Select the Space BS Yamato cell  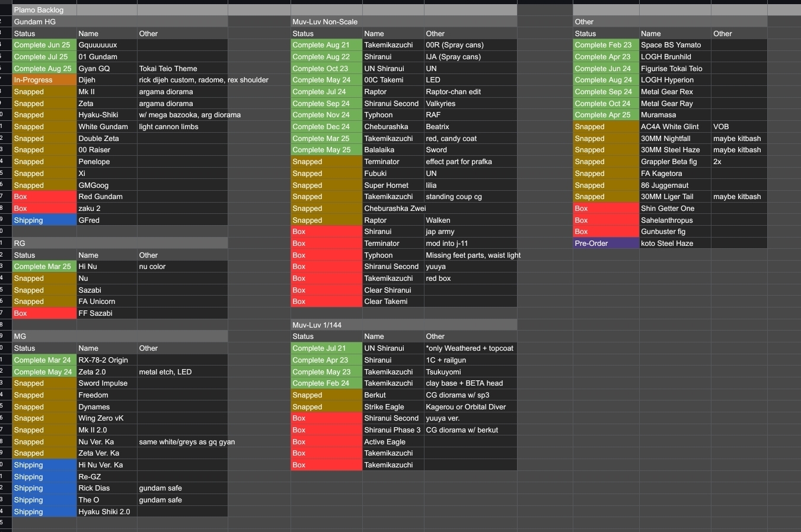(675, 45)
